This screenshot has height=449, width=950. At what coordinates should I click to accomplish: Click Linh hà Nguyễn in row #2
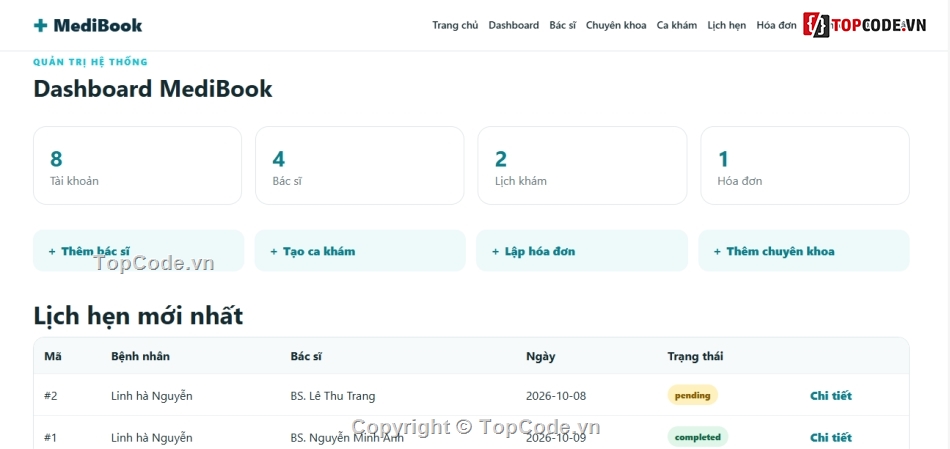pyautogui.click(x=151, y=396)
